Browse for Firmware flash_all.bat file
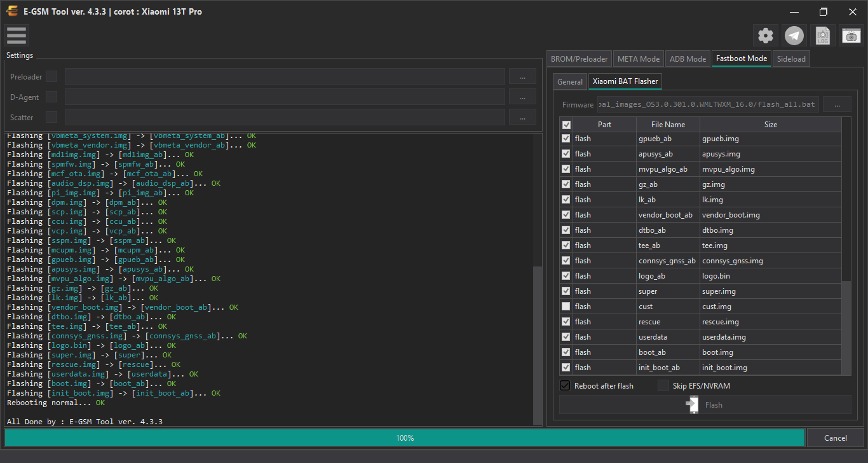 [x=837, y=104]
